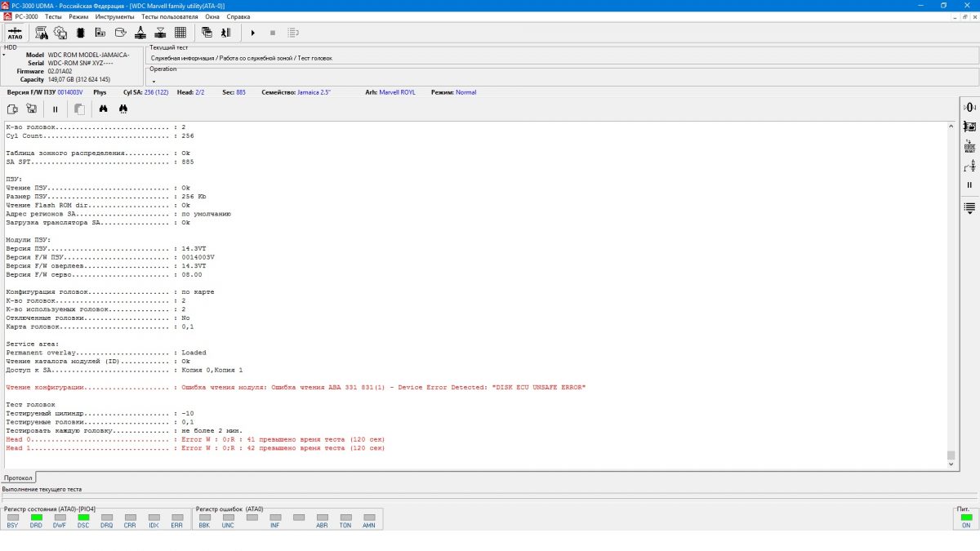Click the second binoculars find-next icon
Image resolution: width=980 pixels, height=551 pixels.
[x=123, y=109]
